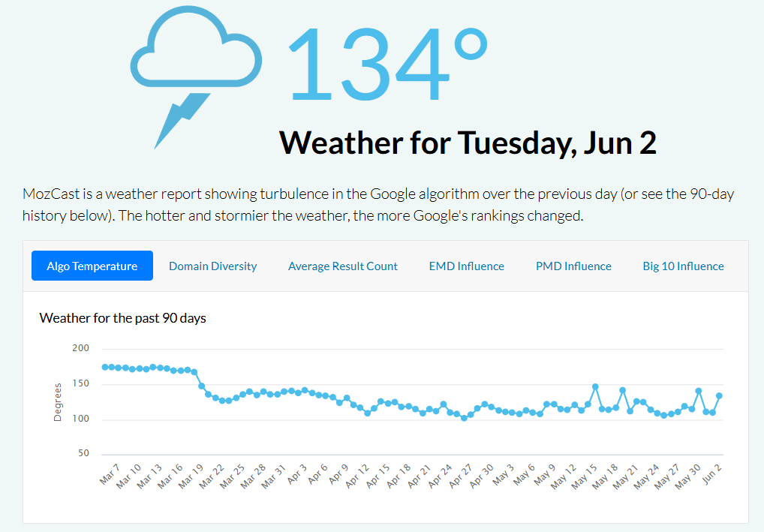Click the May 15 peak data point
Image resolution: width=764 pixels, height=532 pixels.
595,387
